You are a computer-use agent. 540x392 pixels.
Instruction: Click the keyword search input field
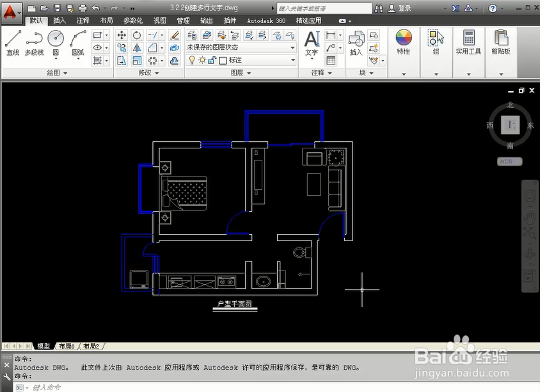point(323,8)
